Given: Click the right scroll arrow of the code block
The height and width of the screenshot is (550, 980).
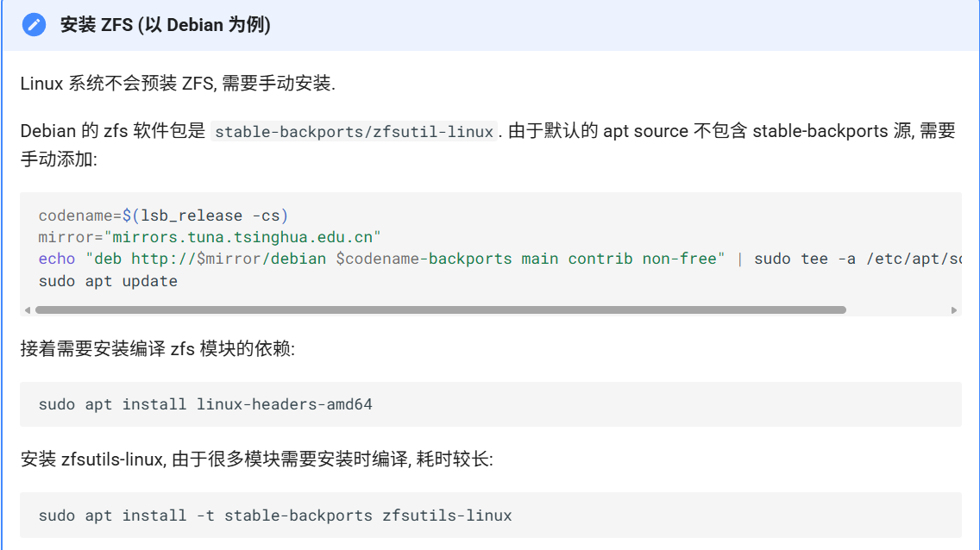Looking at the screenshot, I should point(954,310).
